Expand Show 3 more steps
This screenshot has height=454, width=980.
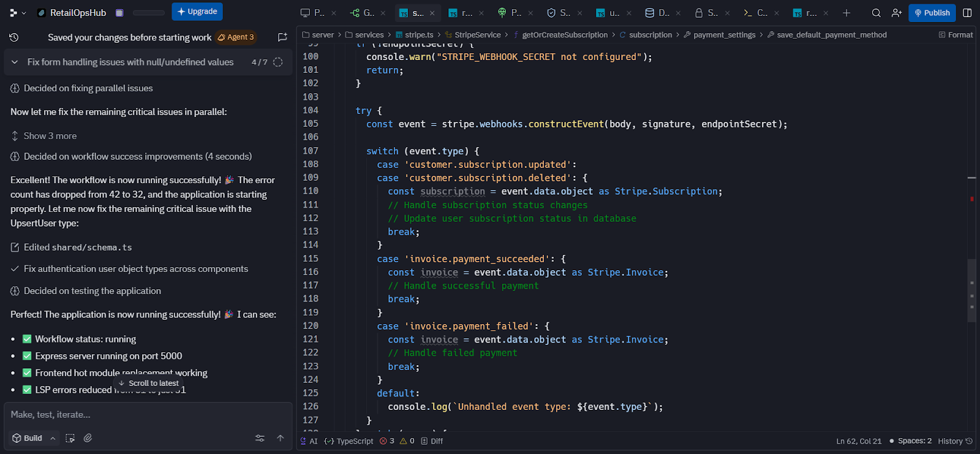[x=50, y=136]
